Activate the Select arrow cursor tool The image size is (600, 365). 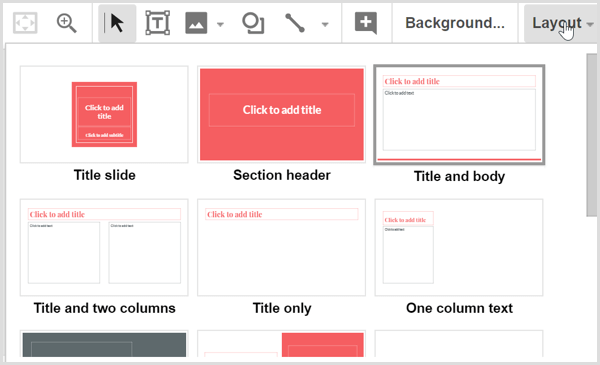point(117,23)
